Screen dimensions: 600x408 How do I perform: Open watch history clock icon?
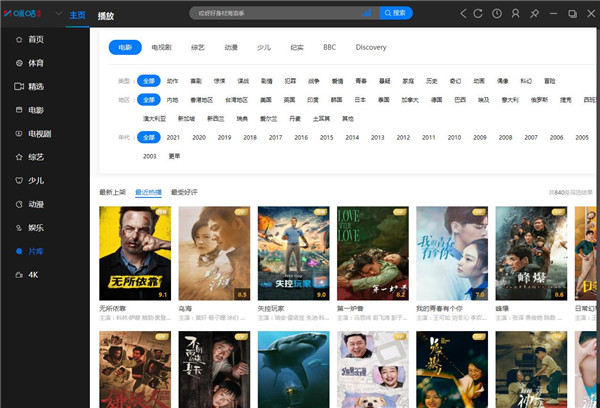point(497,13)
